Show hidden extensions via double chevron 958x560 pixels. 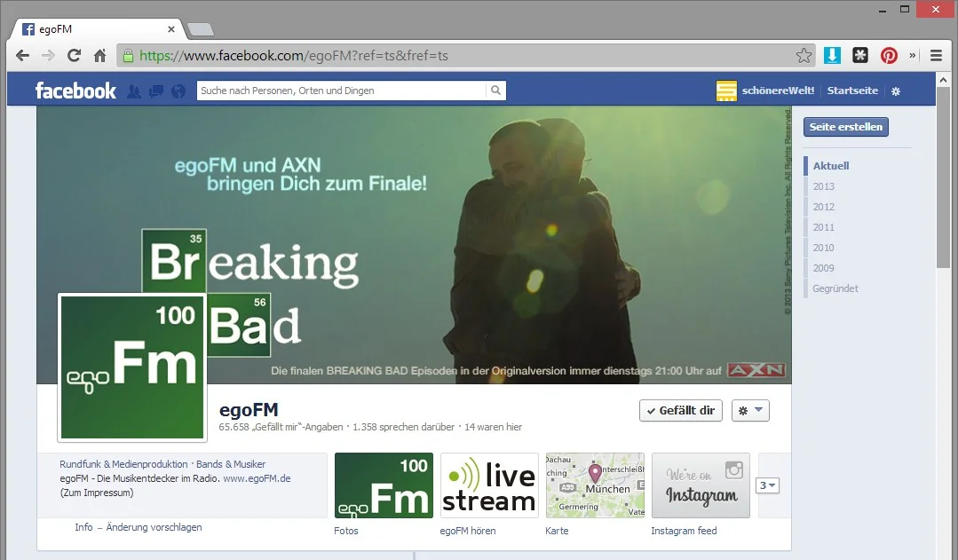coord(912,56)
